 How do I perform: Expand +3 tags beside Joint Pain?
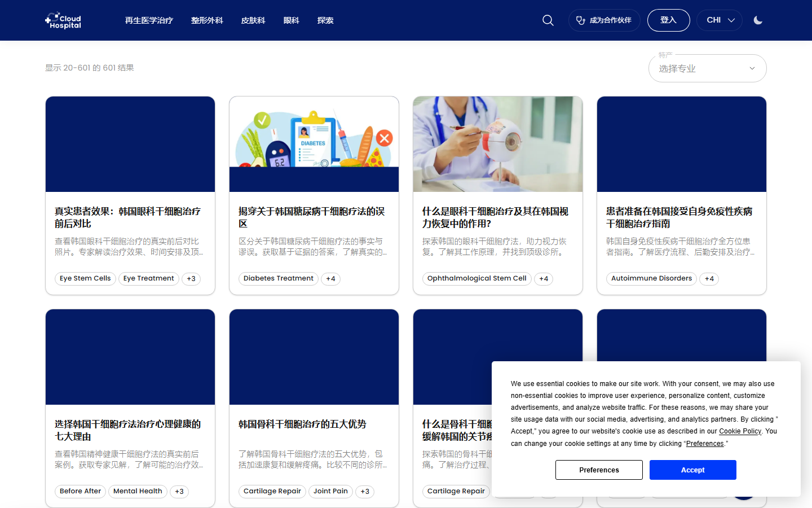(x=365, y=492)
